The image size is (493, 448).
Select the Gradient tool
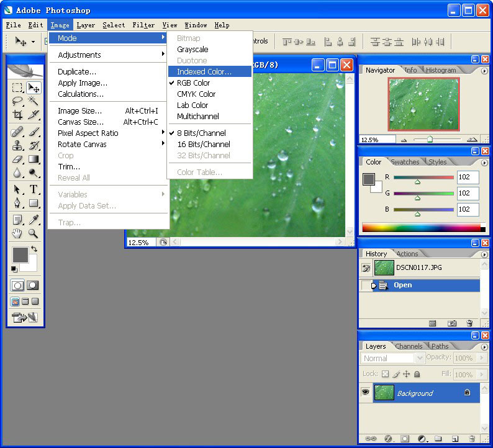click(34, 159)
